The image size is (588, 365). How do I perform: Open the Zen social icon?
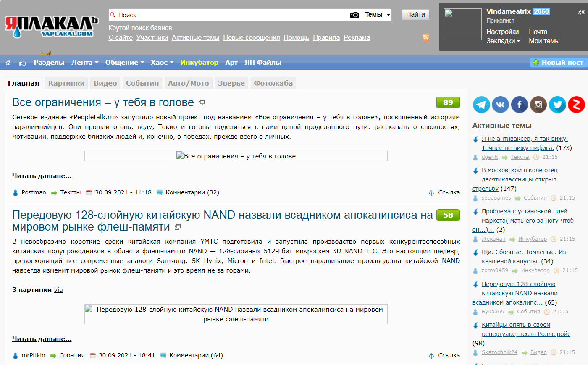point(576,105)
